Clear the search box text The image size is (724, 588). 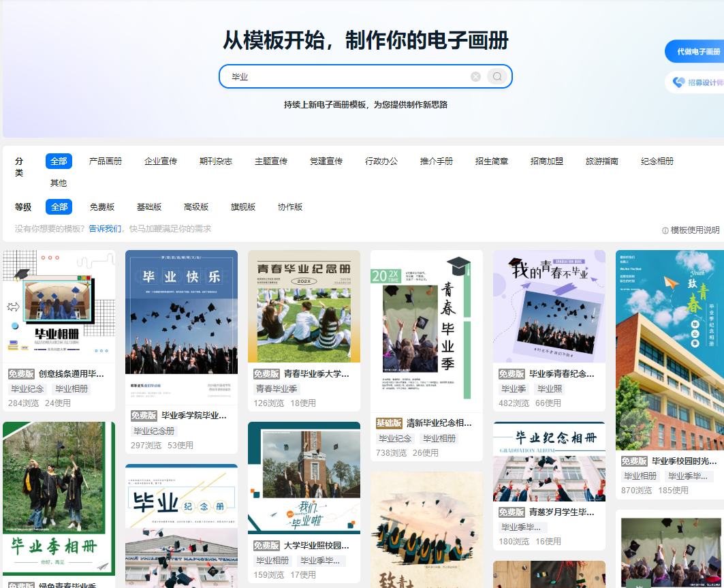(475, 77)
